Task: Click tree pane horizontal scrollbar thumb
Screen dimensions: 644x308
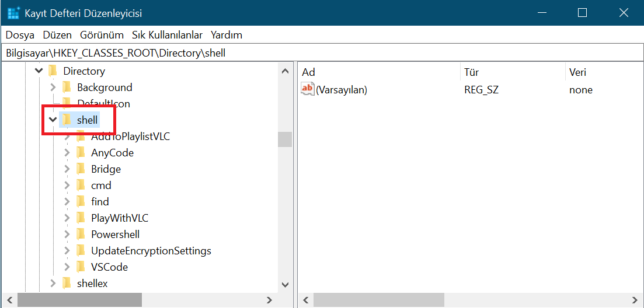Action: tap(79, 299)
